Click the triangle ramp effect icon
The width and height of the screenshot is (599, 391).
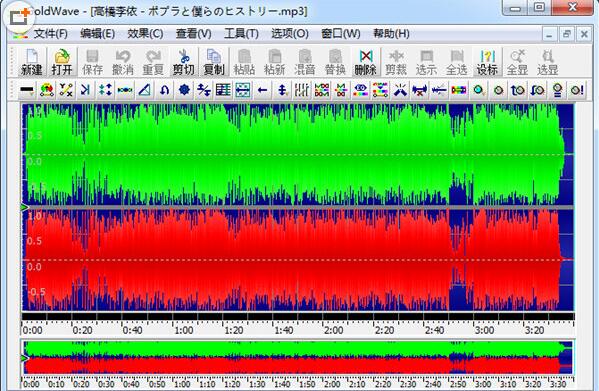144,90
